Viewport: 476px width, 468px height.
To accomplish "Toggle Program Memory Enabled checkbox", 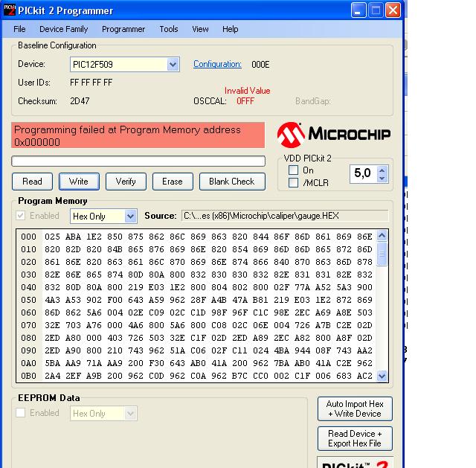I will (20, 216).
